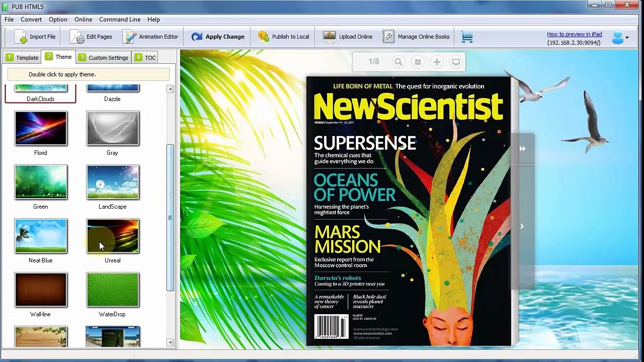644x362 pixels.
Task: Click Apply Change in the toolbar
Action: (x=217, y=37)
